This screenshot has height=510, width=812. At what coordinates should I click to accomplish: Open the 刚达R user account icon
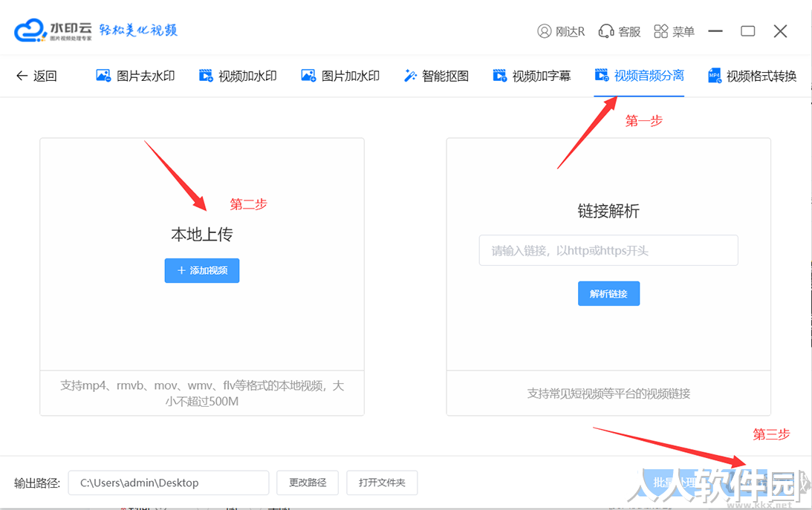(x=545, y=32)
